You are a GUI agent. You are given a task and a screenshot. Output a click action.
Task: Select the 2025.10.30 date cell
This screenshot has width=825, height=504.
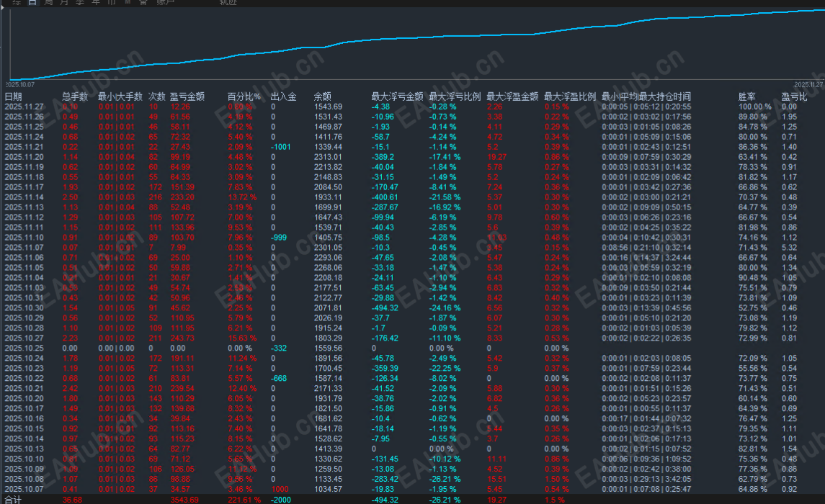pyautogui.click(x=24, y=308)
